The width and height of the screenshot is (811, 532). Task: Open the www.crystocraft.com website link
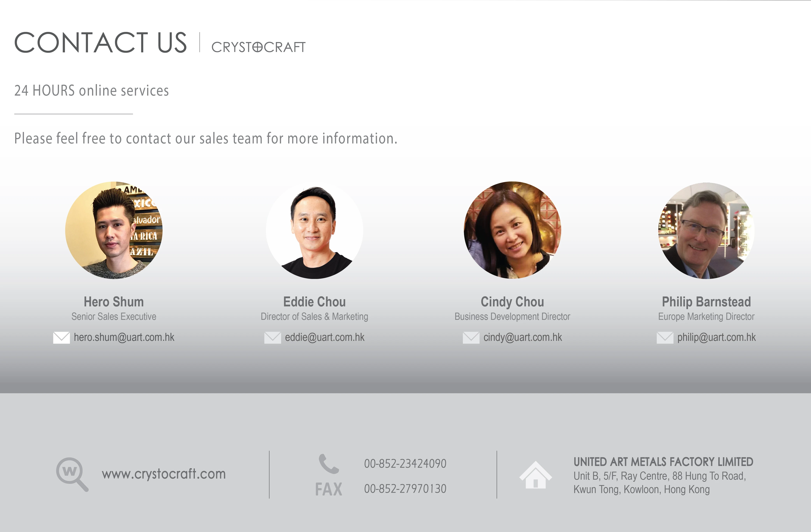(x=163, y=474)
